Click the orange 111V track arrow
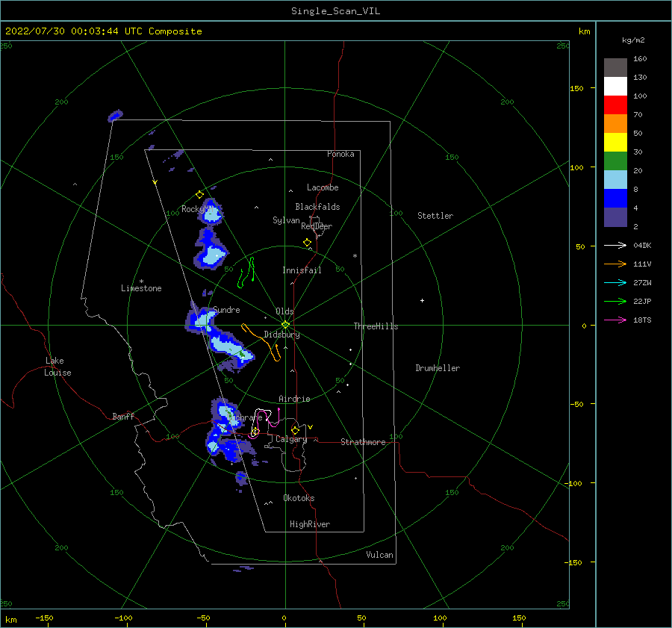 [615, 264]
